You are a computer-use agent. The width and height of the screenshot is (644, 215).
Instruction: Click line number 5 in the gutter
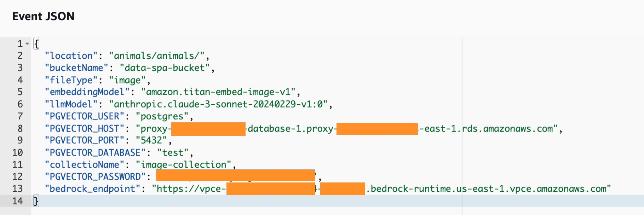click(x=20, y=92)
